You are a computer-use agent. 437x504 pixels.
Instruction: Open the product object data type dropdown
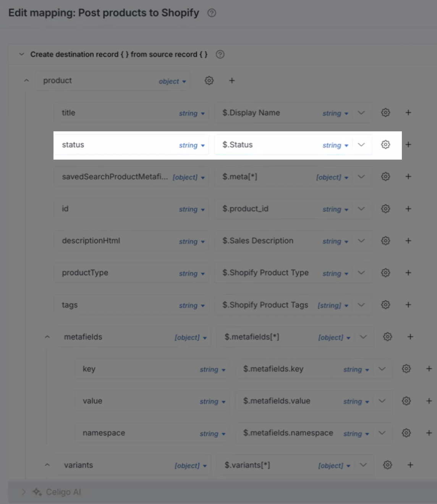click(x=172, y=81)
